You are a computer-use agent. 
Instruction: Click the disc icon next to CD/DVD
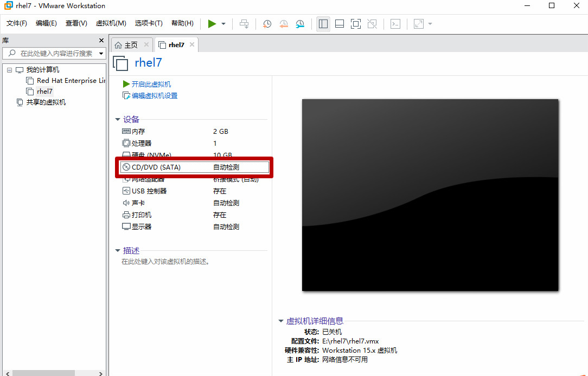coord(126,167)
